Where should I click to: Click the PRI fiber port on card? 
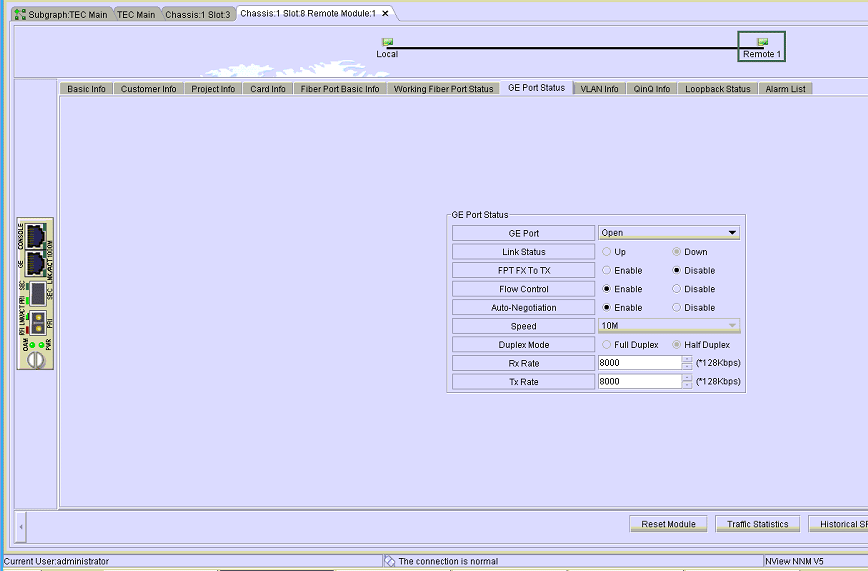pyautogui.click(x=38, y=323)
